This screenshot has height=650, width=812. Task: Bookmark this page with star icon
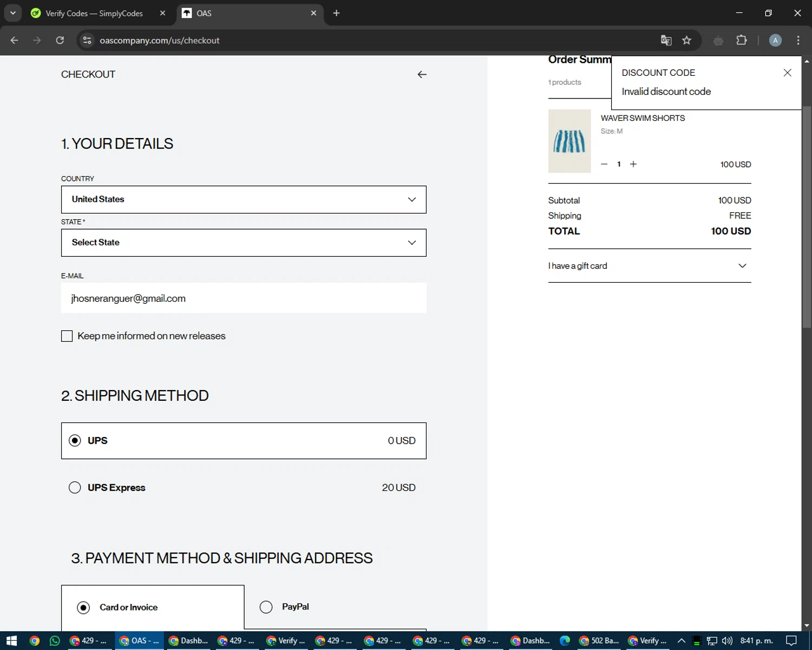click(x=686, y=40)
